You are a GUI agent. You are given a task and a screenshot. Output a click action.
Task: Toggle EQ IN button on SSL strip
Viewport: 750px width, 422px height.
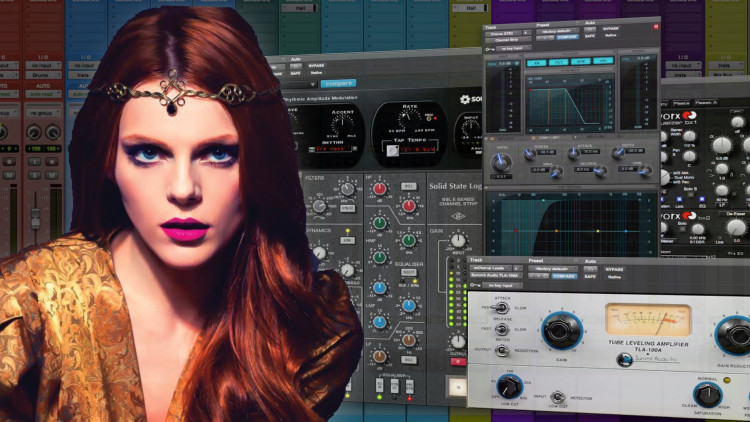[x=380, y=385]
